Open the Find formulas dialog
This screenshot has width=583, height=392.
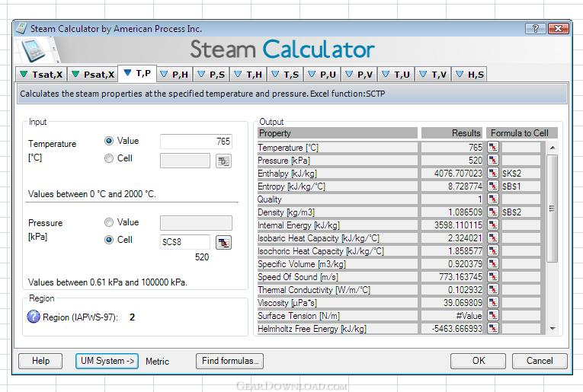point(229,361)
